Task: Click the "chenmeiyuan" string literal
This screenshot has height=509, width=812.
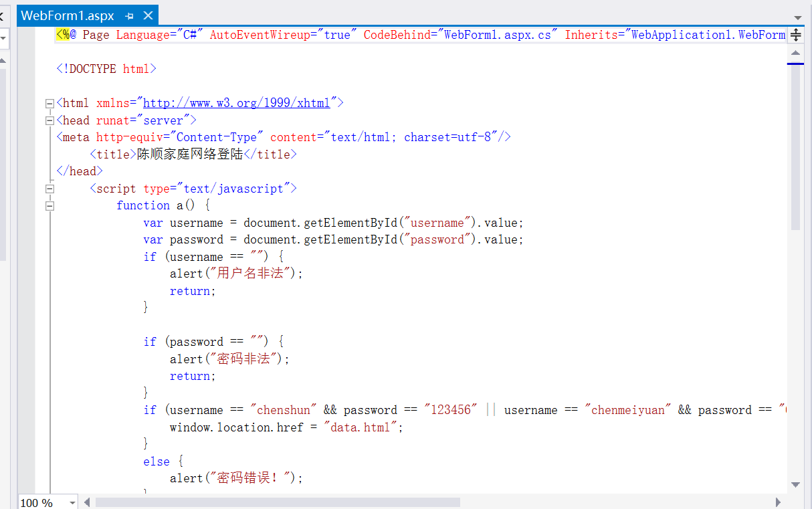Action: (628, 410)
